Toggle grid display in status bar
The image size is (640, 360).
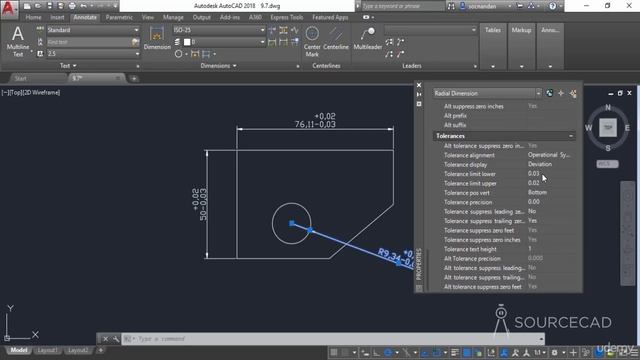point(334,353)
